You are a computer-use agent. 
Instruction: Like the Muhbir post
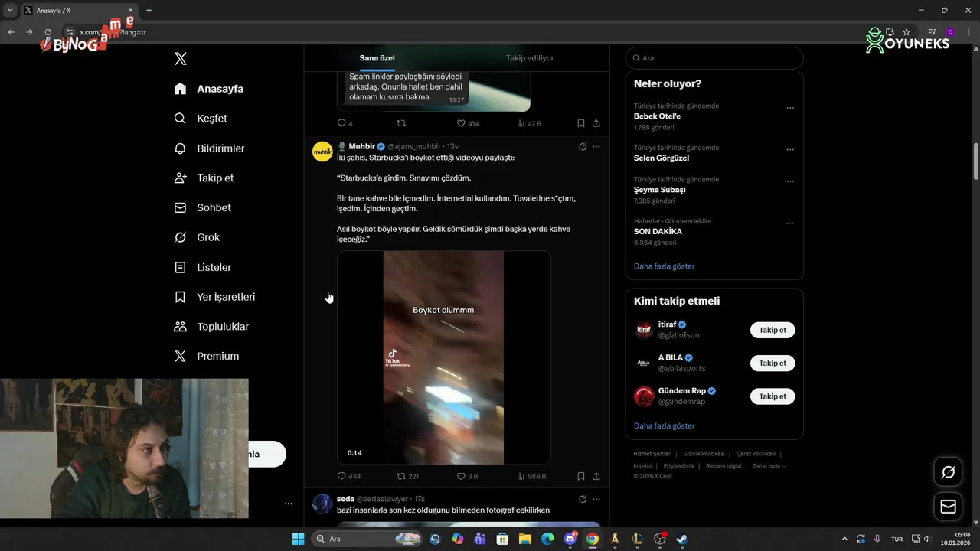467,476
